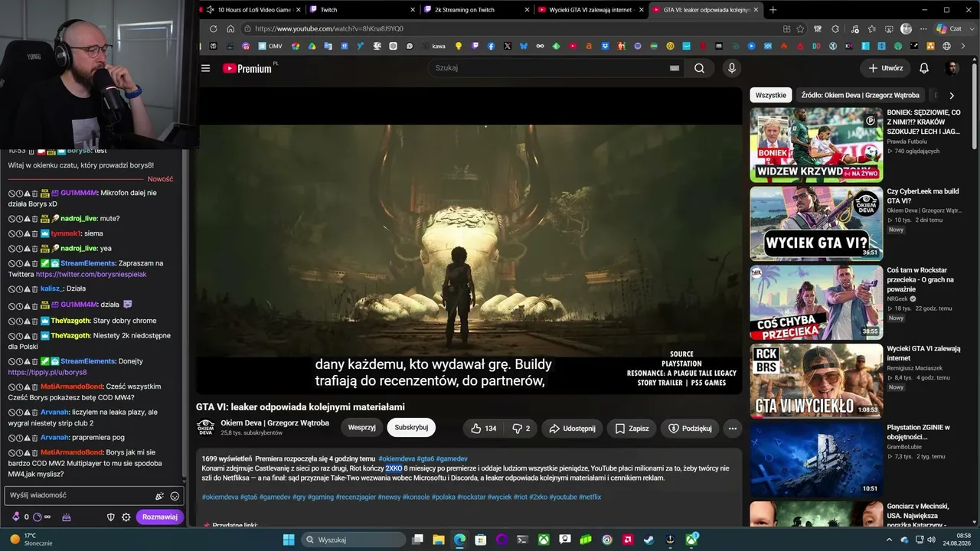Viewport: 980px width, 551px height.
Task: Click the #netflix hashtag in description
Action: tap(590, 497)
